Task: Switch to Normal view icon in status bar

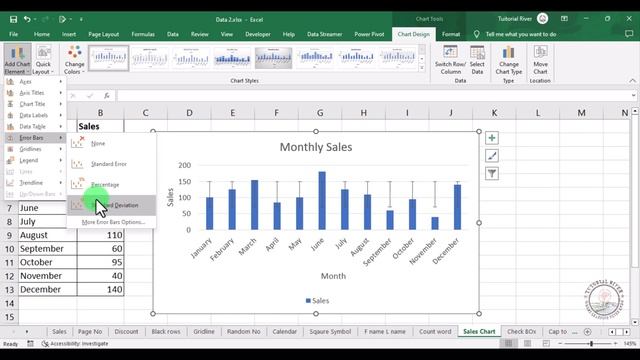Action: [509, 344]
